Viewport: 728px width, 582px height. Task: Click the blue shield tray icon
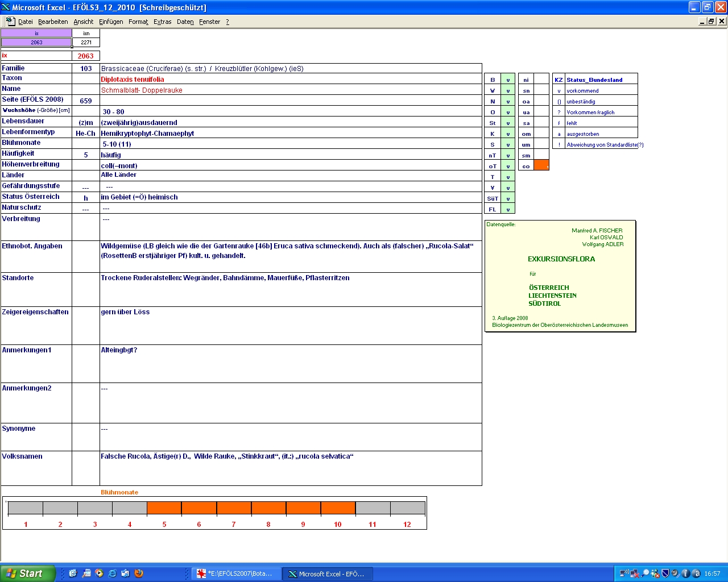click(665, 573)
